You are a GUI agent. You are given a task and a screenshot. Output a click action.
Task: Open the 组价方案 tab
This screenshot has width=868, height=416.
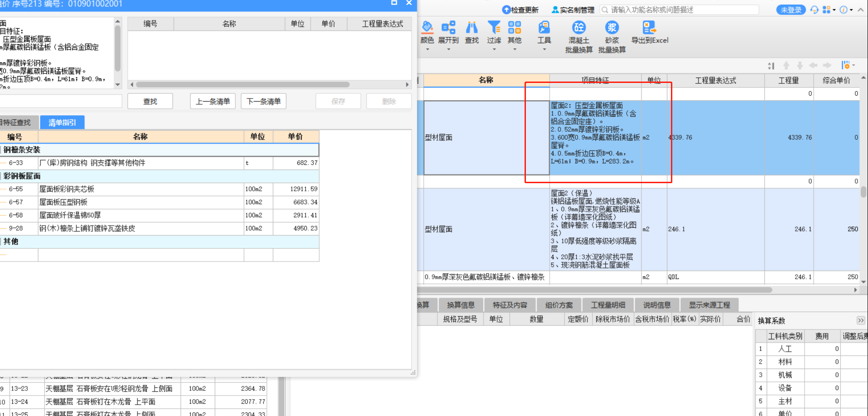coord(559,305)
